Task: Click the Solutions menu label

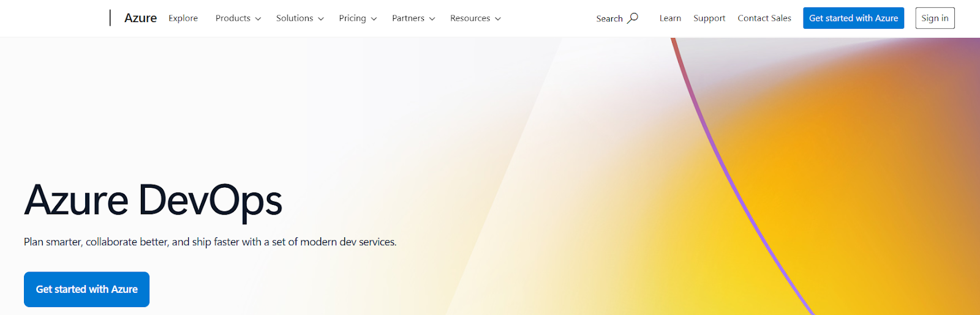Action: click(295, 18)
